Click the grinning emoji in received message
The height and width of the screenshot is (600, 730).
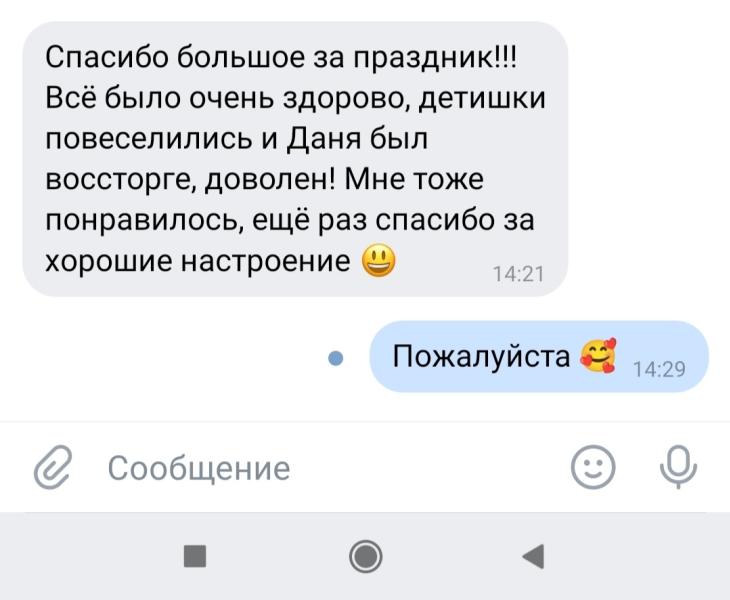[x=379, y=261]
